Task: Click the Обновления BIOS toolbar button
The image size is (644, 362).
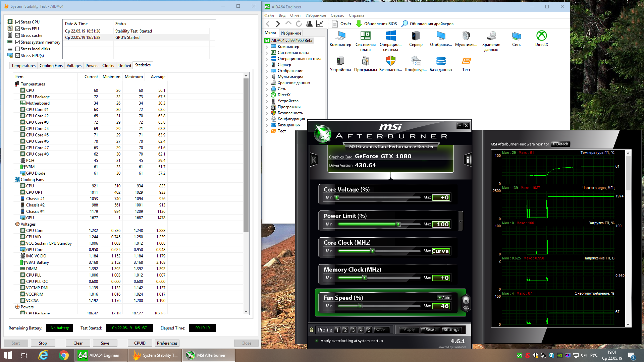Action: (376, 24)
